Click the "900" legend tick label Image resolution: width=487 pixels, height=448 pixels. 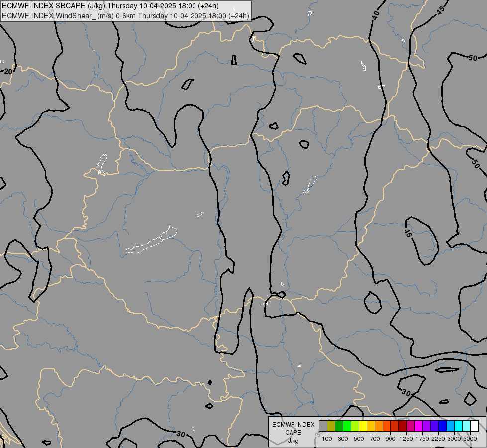(390, 439)
